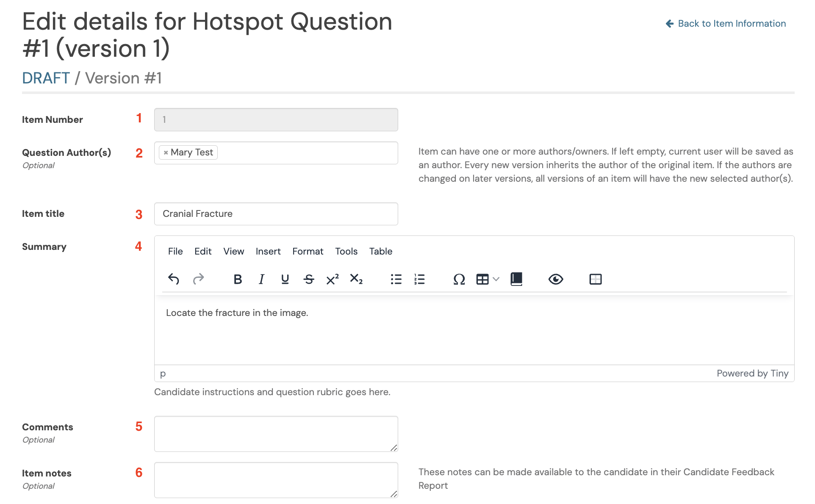Open the View menu in editor
This screenshot has width=815, height=504.
click(x=234, y=251)
